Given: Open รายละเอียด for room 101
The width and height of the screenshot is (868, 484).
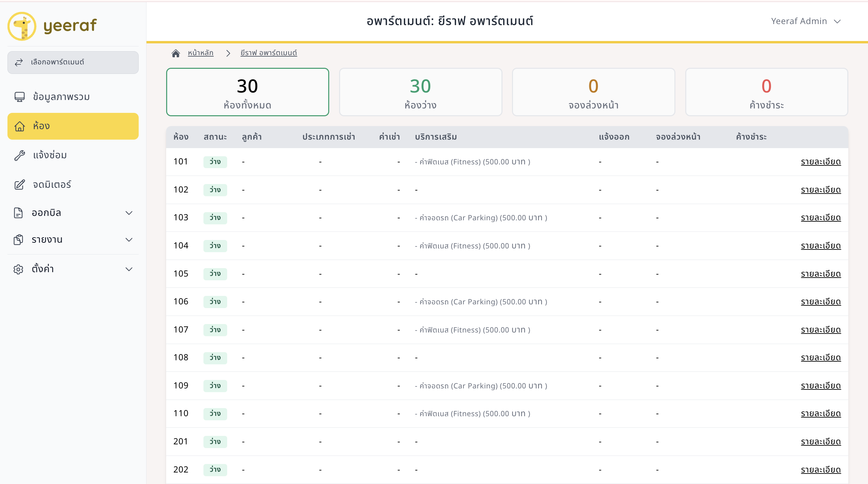Looking at the screenshot, I should coord(821,162).
